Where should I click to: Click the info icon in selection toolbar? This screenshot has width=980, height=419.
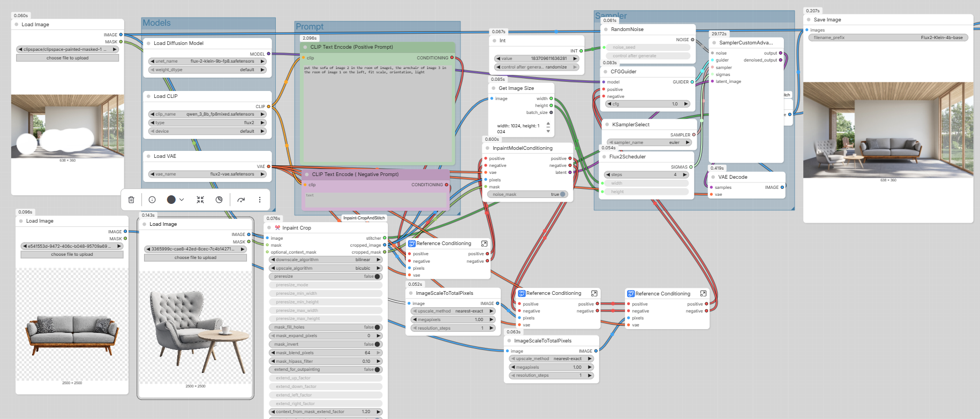(x=152, y=200)
